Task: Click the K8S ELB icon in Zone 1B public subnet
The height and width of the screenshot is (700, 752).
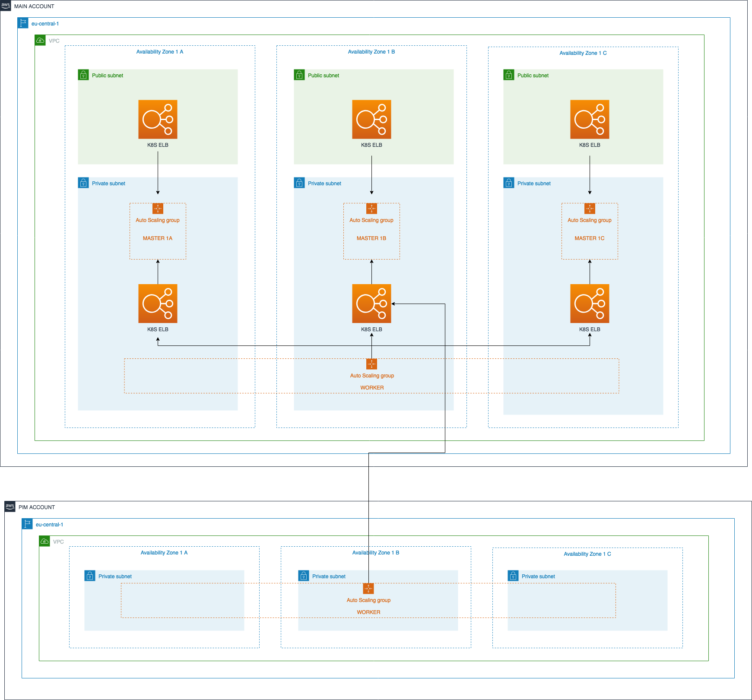Action: 371,120
